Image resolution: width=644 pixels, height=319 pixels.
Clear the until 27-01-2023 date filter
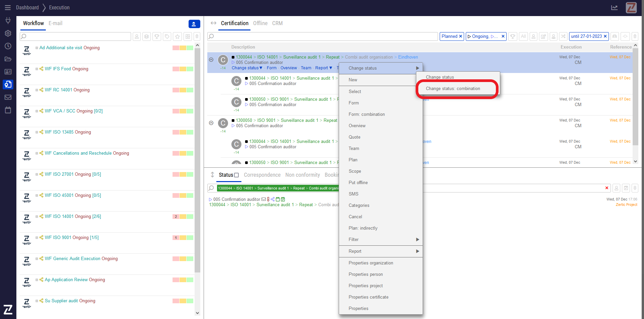605,36
